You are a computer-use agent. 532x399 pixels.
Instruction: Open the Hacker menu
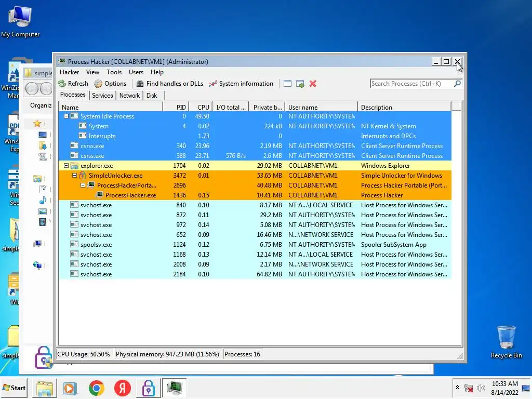point(69,72)
